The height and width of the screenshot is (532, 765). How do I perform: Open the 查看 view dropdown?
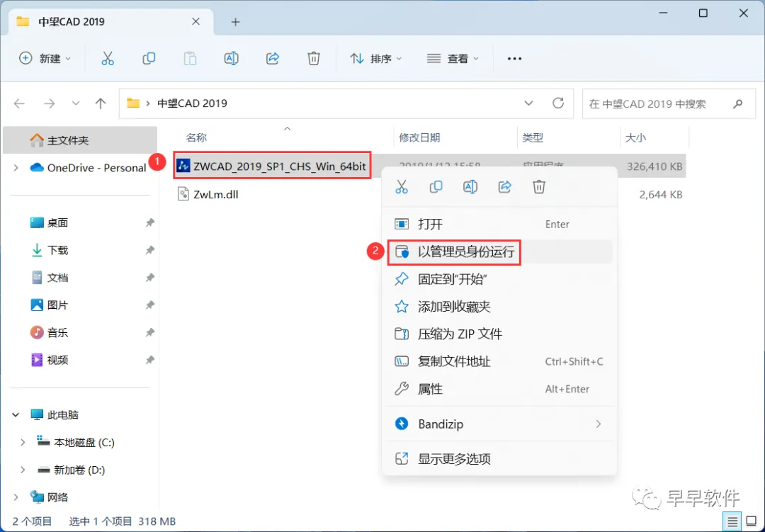452,59
